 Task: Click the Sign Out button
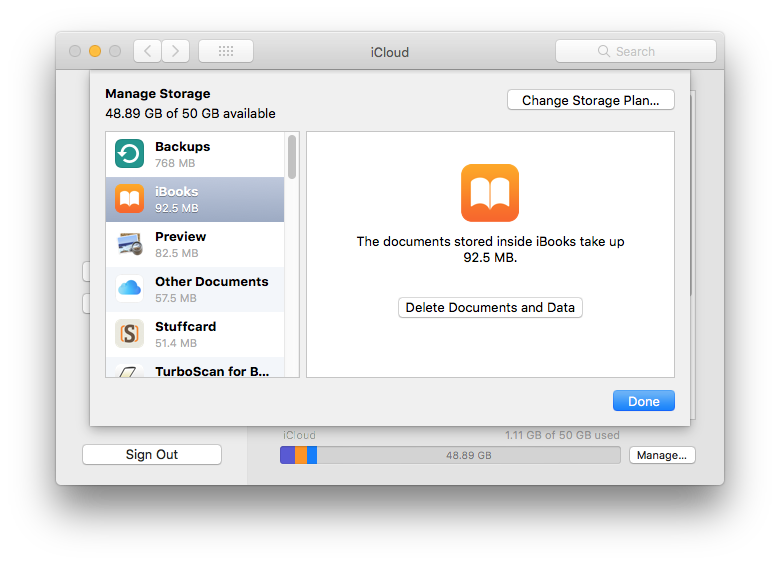[152, 455]
